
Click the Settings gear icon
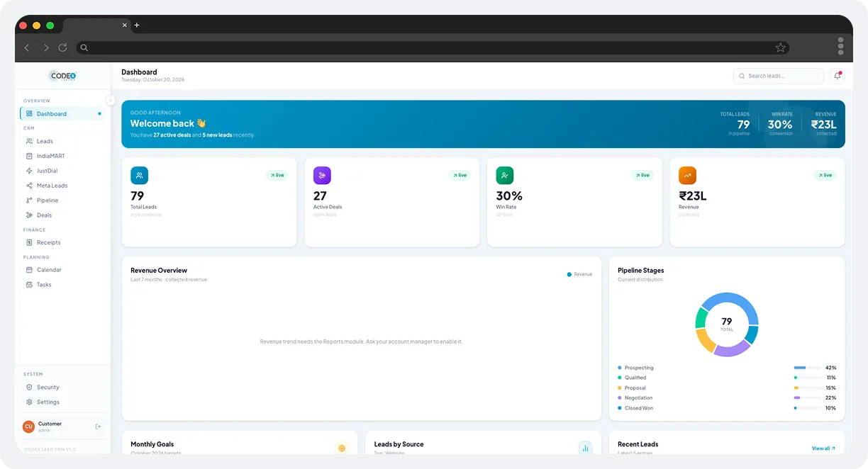tap(29, 402)
